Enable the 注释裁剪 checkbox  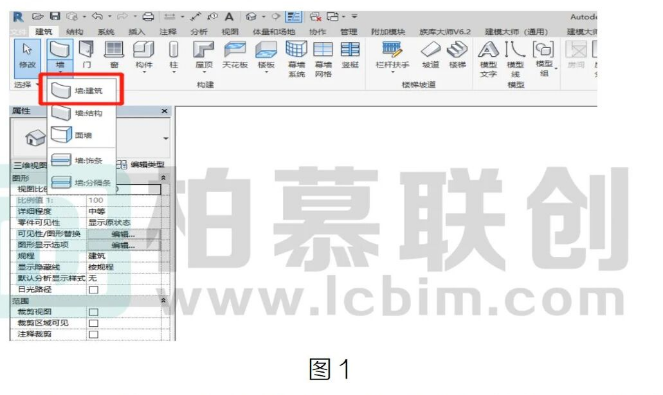(93, 334)
